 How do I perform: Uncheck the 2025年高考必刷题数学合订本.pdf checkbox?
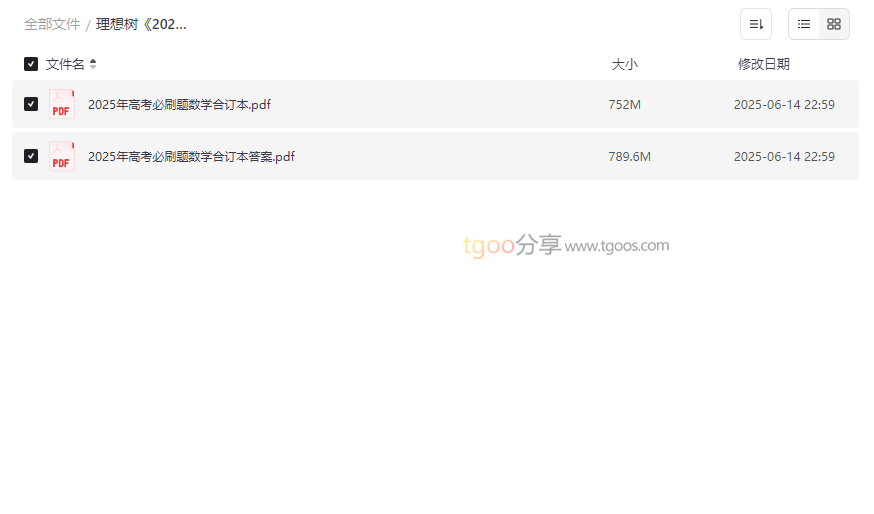point(31,104)
